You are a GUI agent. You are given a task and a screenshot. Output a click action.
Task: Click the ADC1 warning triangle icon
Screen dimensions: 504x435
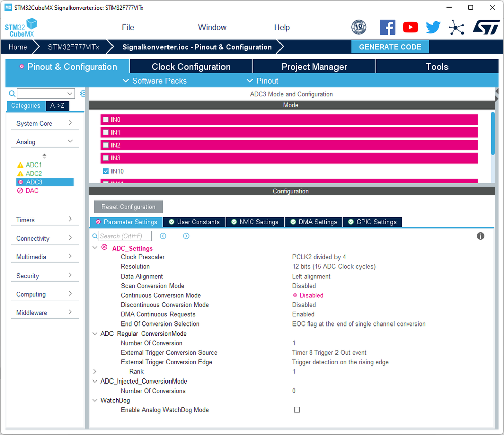coord(20,165)
